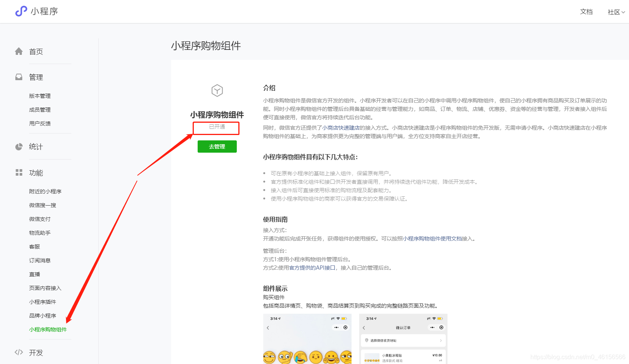Click the 小程序 logo icon

point(21,11)
